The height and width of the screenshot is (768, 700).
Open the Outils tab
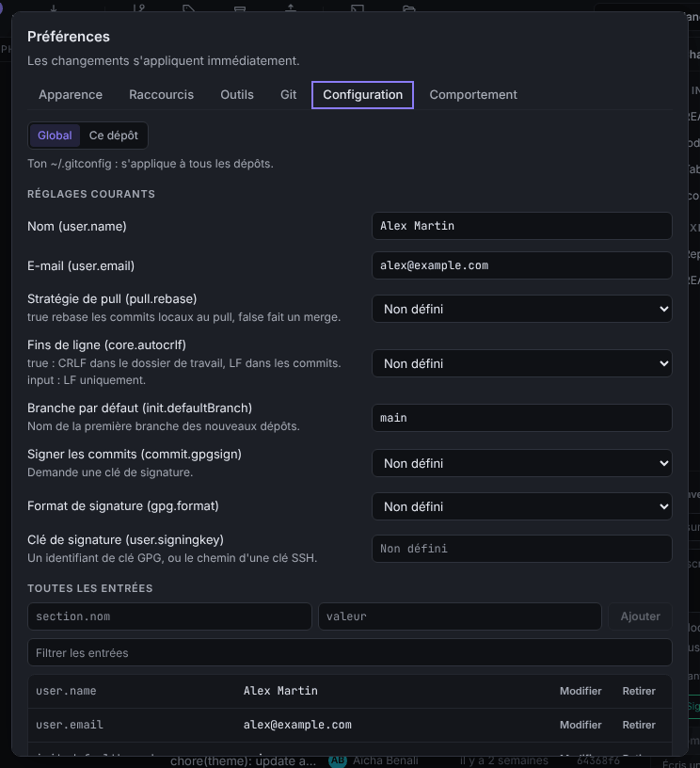point(237,94)
